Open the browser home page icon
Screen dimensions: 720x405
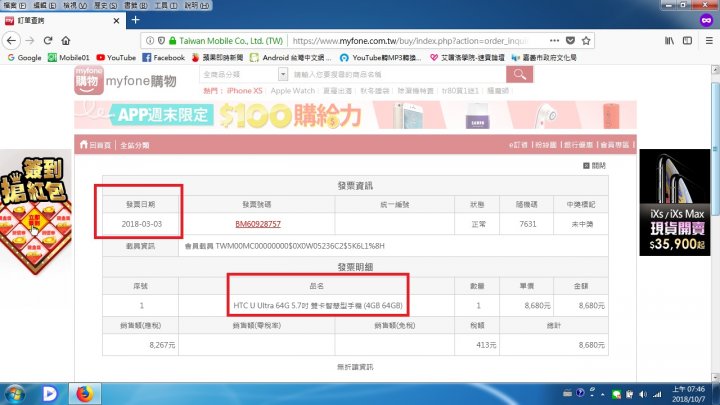click(66, 40)
